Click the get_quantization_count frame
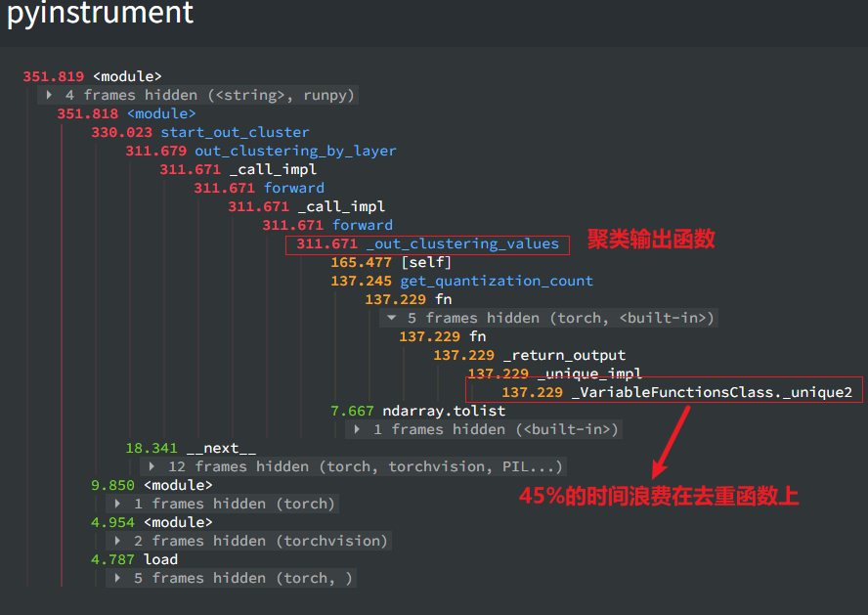This screenshot has width=868, height=615. (x=496, y=281)
